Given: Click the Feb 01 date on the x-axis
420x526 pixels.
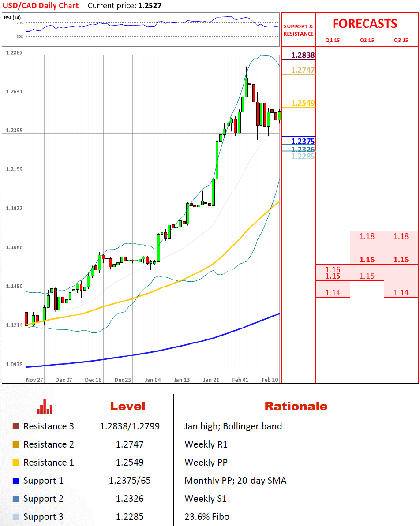Looking at the screenshot, I should (240, 380).
